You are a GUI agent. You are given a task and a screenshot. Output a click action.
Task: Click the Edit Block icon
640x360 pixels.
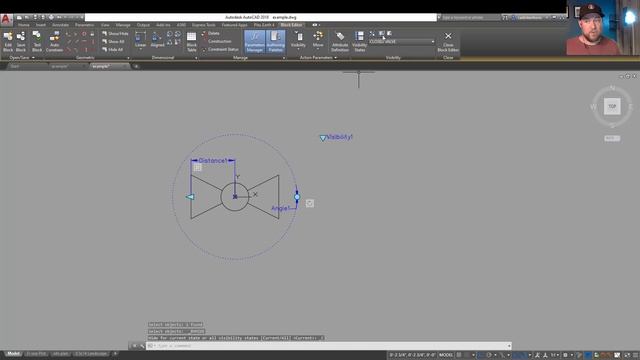[8, 42]
